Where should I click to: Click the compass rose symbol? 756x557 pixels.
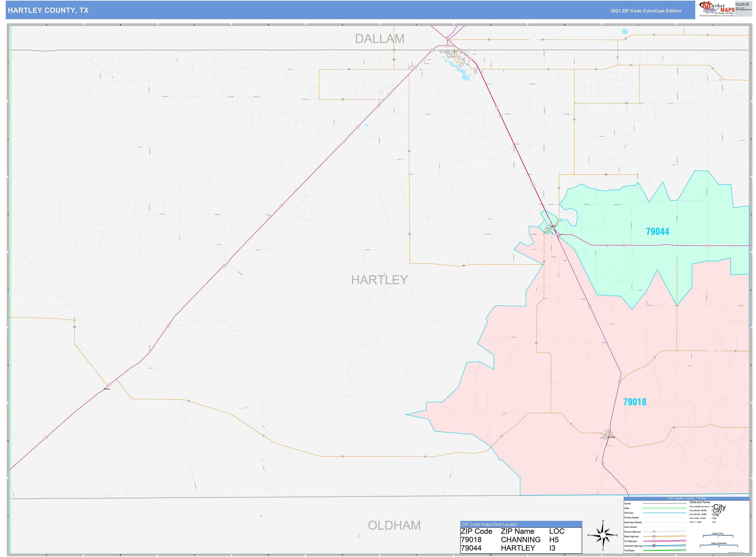click(x=603, y=535)
